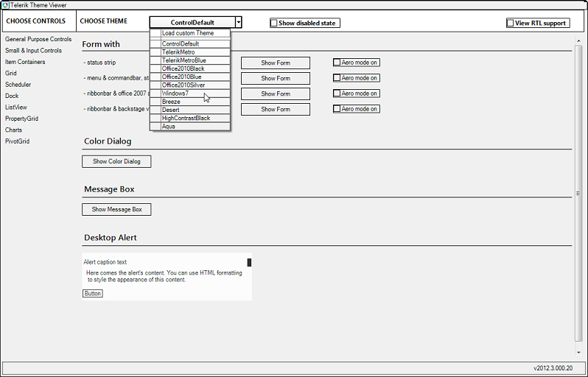The image size is (588, 377).
Task: Click the Telerik Theme Viewer title icon
Action: point(5,5)
